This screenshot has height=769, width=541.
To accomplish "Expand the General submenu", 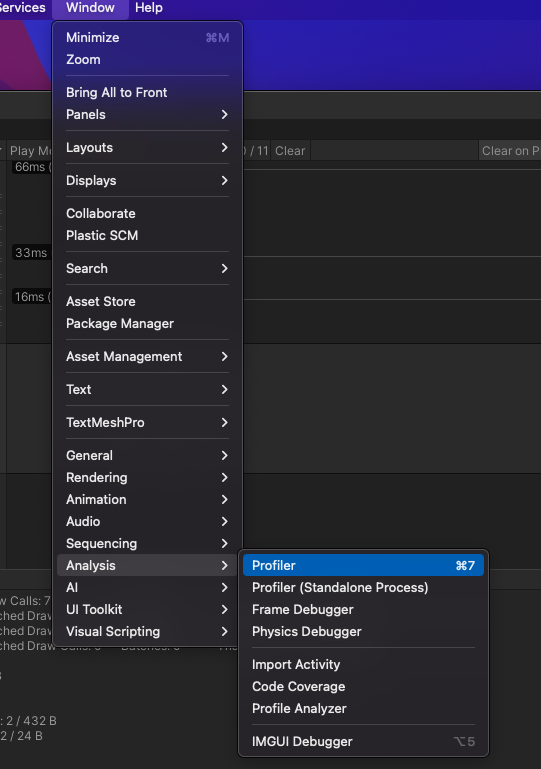I will coord(147,455).
